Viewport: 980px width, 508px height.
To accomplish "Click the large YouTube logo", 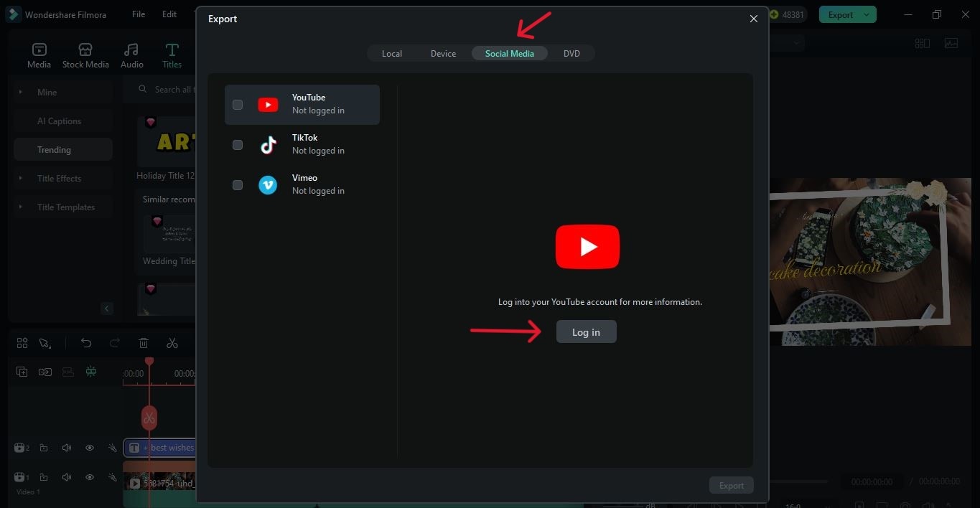I will coord(587,247).
